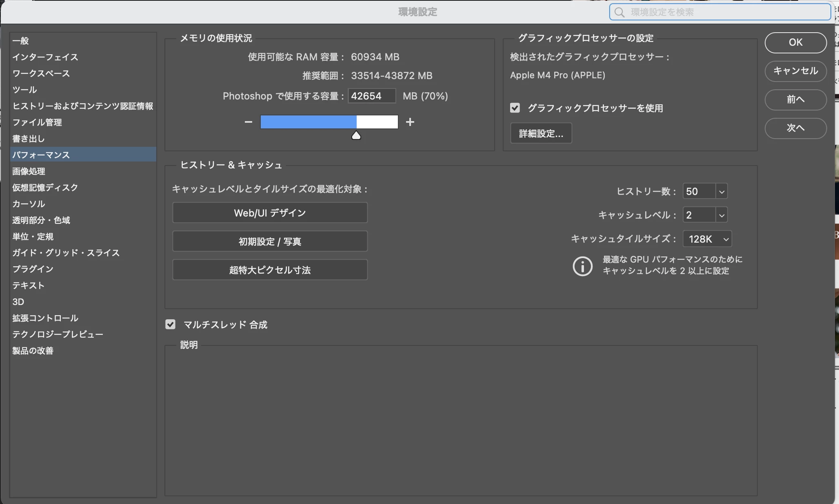Go to テクノロジープレビュー settings
This screenshot has height=504, width=839.
pos(58,334)
